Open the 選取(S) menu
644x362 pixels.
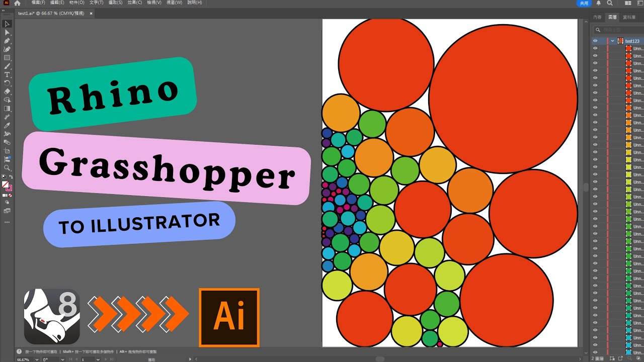(x=116, y=3)
